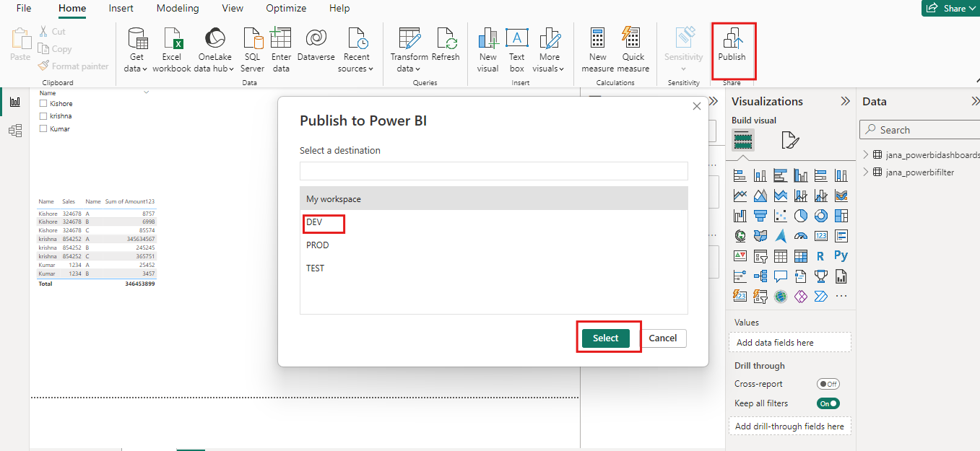Select the decomposition tree visual icon
The image size is (980, 451).
coord(760,276)
